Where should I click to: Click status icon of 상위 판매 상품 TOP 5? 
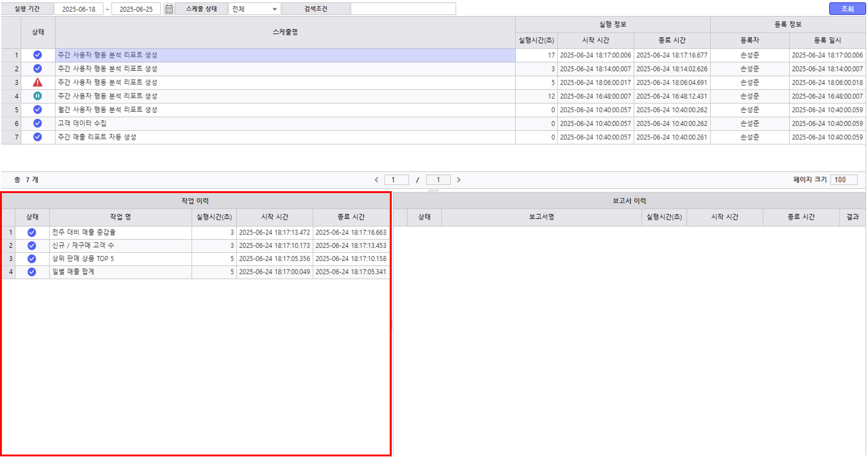tap(32, 258)
